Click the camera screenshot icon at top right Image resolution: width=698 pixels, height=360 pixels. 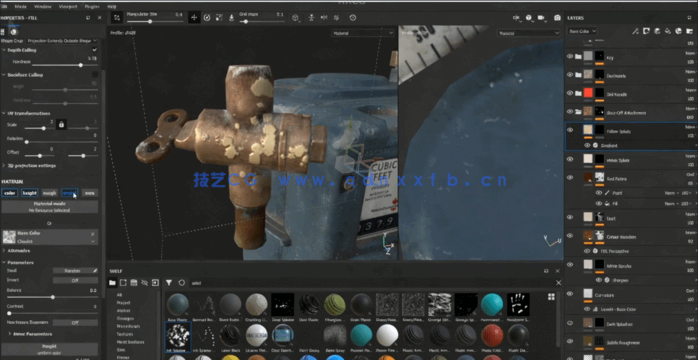coord(557,18)
